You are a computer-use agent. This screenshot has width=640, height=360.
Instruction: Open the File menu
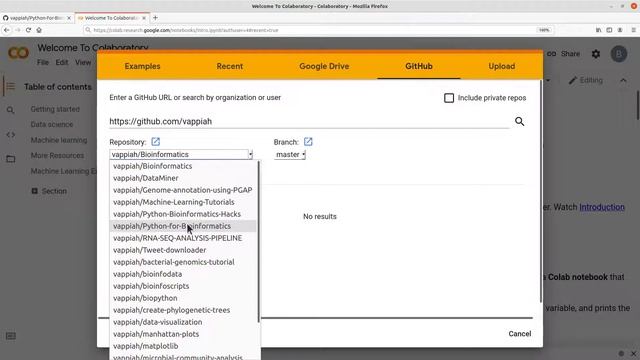click(x=43, y=62)
